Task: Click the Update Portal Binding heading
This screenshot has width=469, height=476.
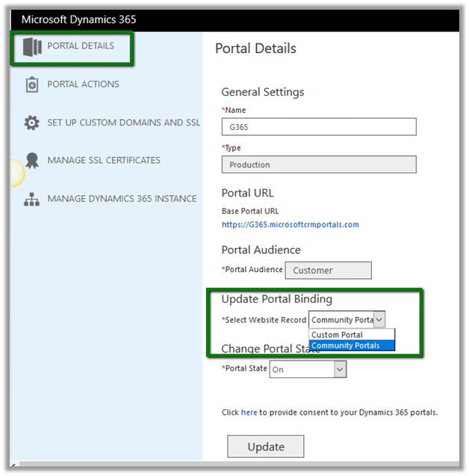Action: pyautogui.click(x=276, y=299)
